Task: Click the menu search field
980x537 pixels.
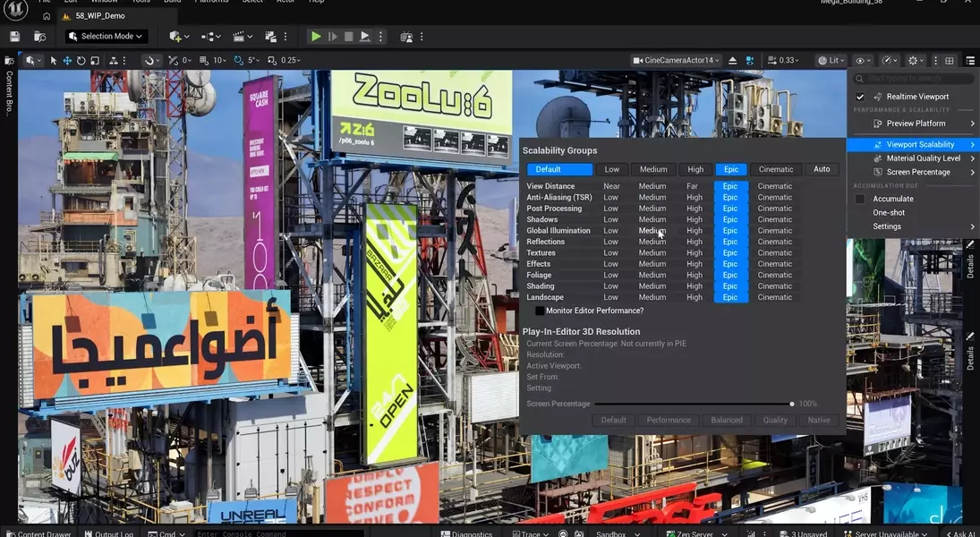Action: coord(913,78)
